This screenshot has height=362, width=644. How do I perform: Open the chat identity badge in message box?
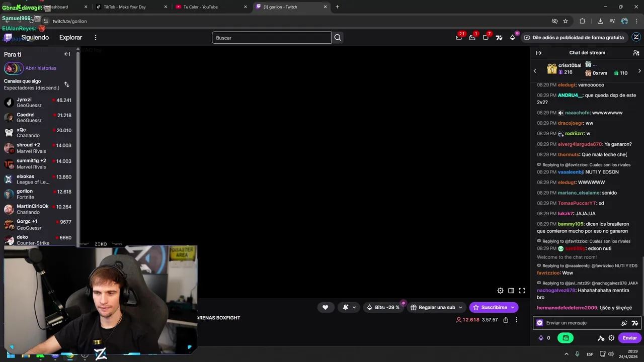pos(540,323)
